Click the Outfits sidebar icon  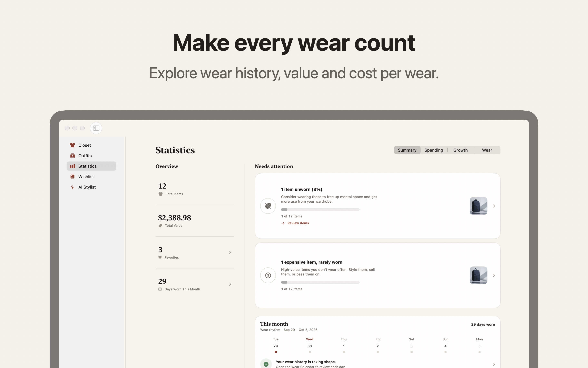72,156
